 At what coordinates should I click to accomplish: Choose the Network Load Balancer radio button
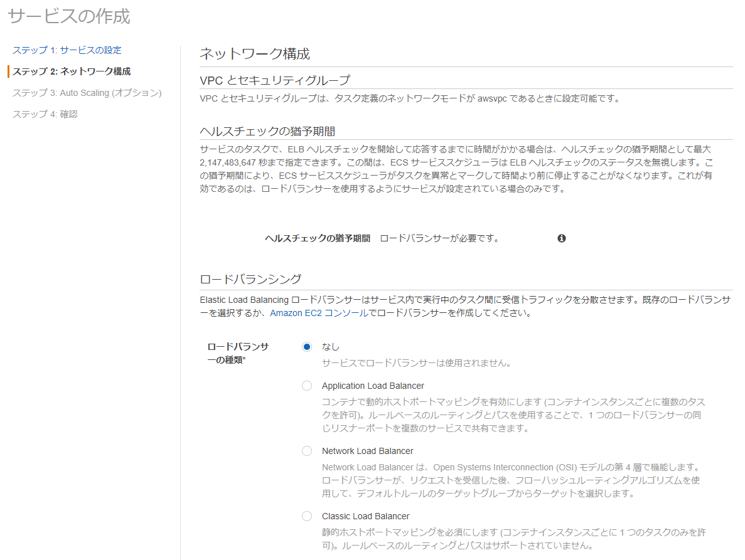coord(307,451)
